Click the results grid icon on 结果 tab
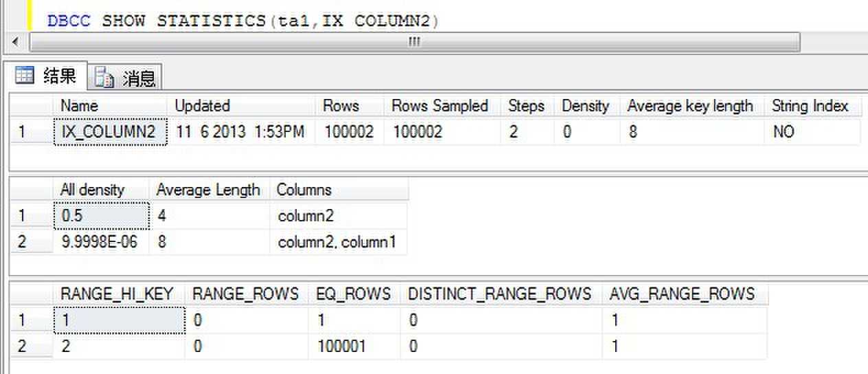 pyautogui.click(x=25, y=75)
